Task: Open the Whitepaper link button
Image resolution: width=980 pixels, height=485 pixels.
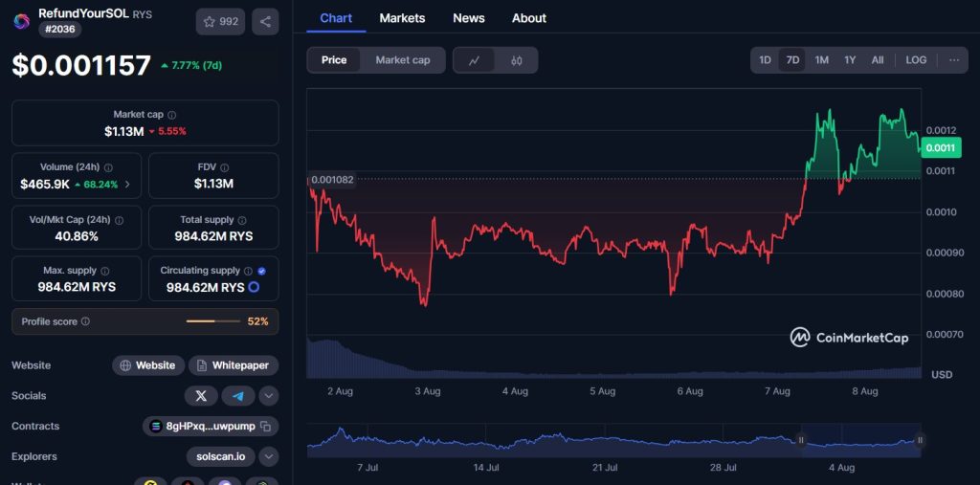Action: [x=234, y=365]
